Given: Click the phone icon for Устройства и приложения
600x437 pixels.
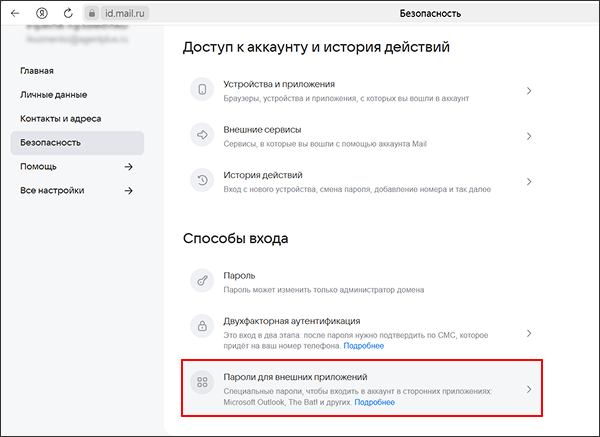Looking at the screenshot, I should click(202, 90).
